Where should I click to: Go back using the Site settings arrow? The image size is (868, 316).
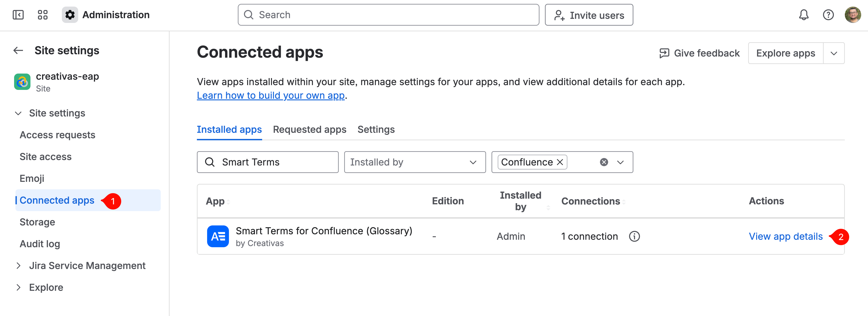click(x=18, y=50)
